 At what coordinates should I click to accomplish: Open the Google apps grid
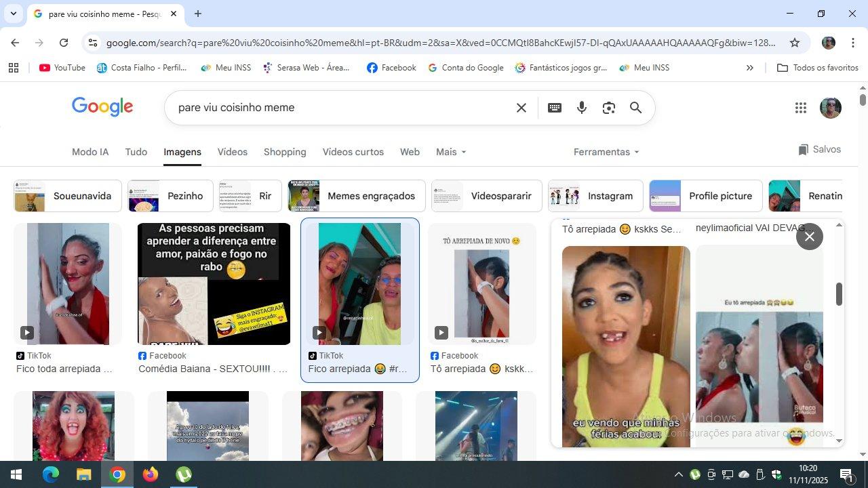point(800,108)
